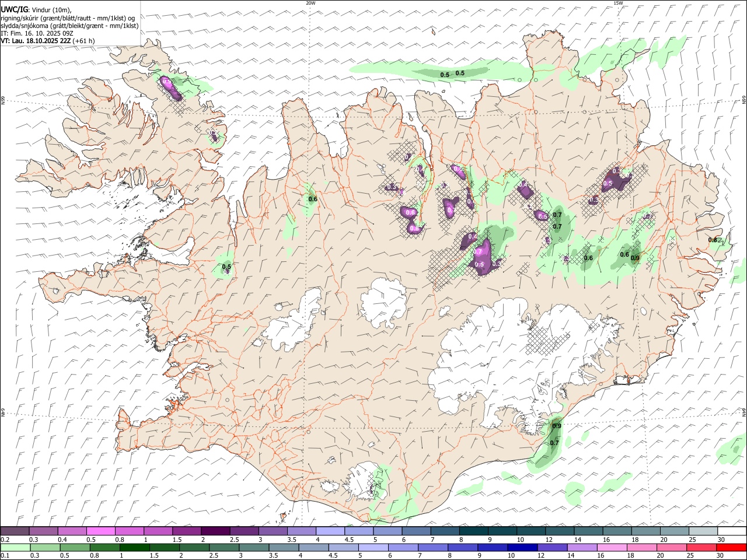Screen dimensions: 747x560
Task: Click the dark teal swatch labeled 8 in the top legend row
Action: tap(473, 531)
